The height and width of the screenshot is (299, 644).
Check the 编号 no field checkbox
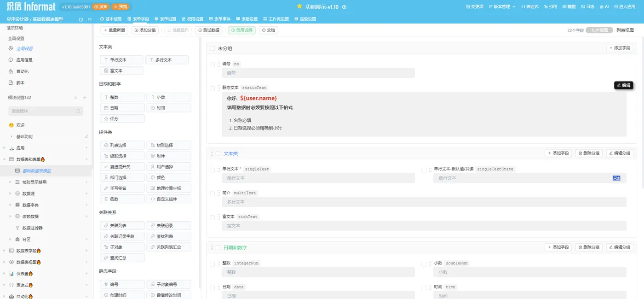213,64
